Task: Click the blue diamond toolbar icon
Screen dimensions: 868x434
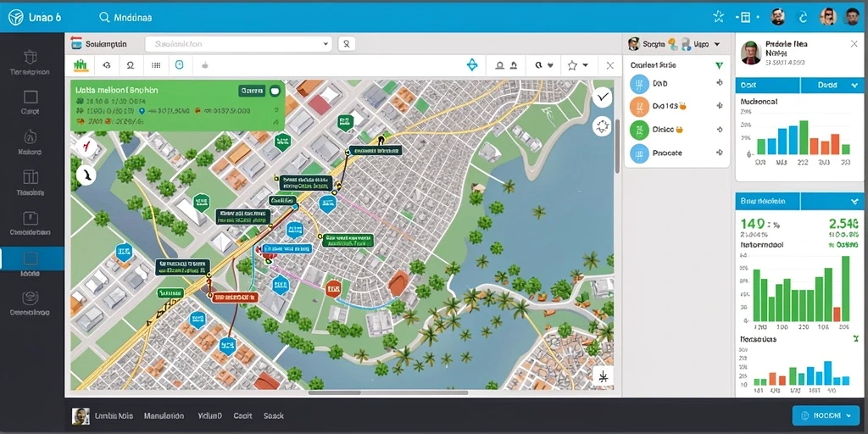Action: [x=471, y=65]
